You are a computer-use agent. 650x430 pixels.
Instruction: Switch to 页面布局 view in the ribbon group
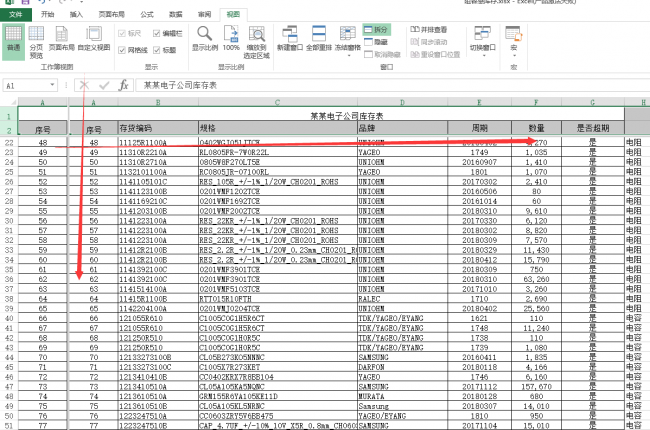[61, 39]
